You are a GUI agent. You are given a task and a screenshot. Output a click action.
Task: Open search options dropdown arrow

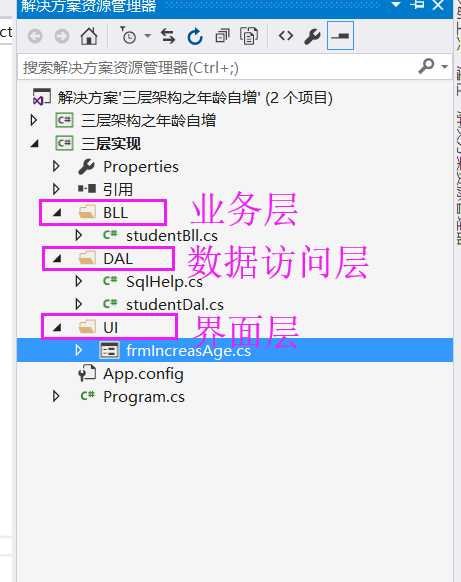pos(445,67)
